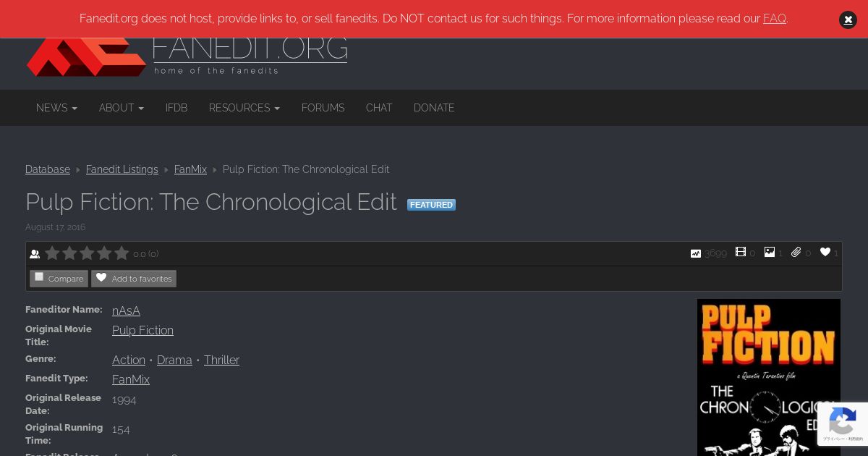Viewport: 868px width, 456px height.
Task: Open the DONATE page
Action: point(434,108)
